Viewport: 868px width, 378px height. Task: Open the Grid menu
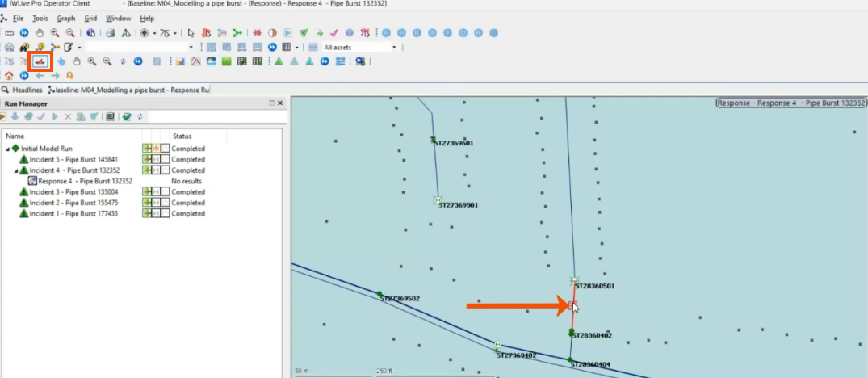[90, 19]
